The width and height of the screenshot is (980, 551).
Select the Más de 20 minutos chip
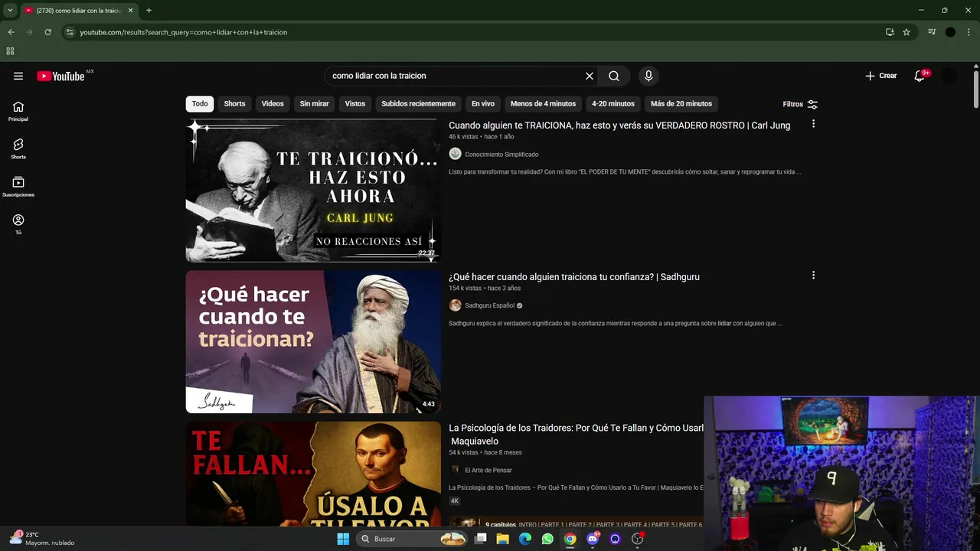click(x=681, y=103)
